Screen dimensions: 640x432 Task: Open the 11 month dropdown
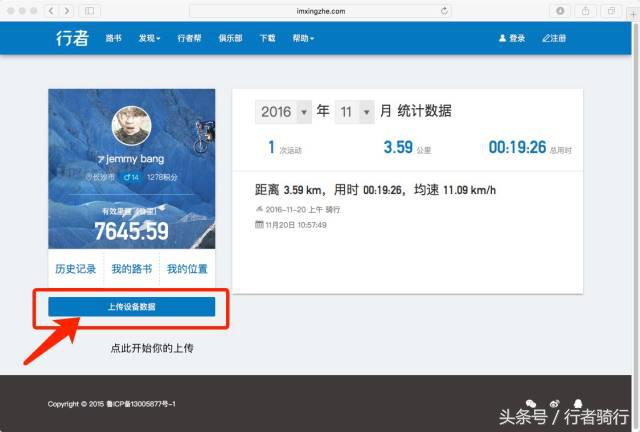tap(354, 111)
